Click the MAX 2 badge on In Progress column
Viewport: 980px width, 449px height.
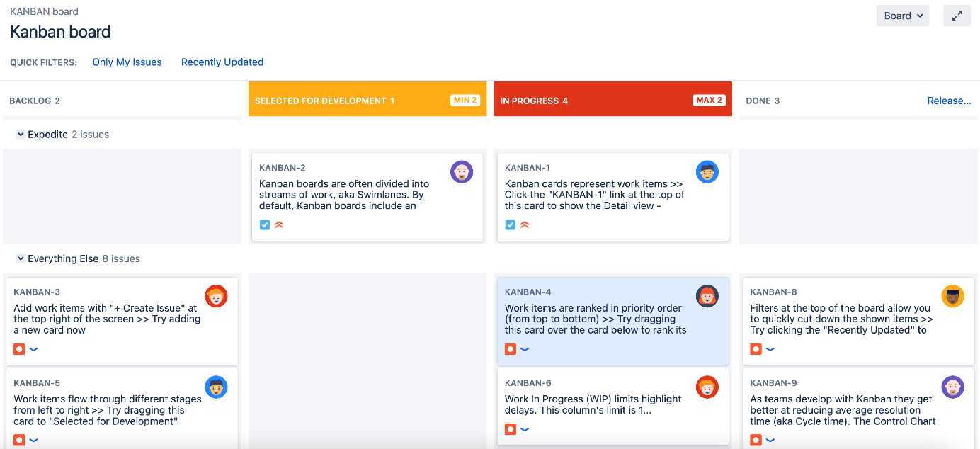pyautogui.click(x=708, y=100)
